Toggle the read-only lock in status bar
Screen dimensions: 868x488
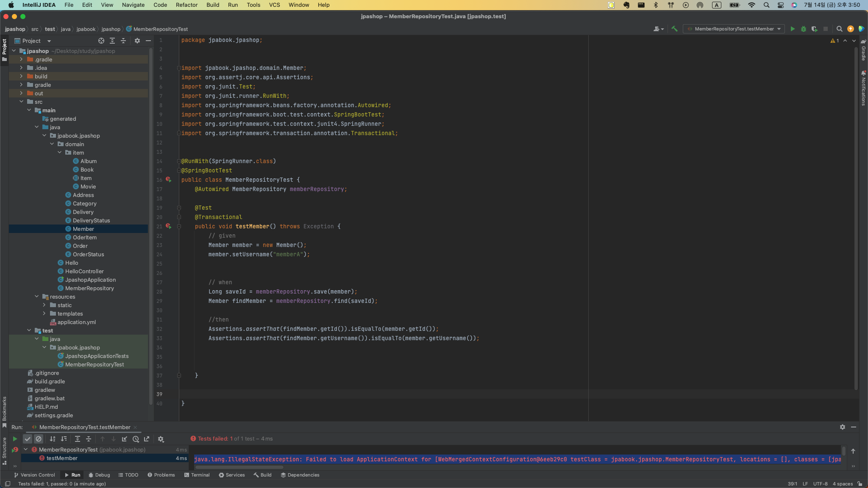860,484
